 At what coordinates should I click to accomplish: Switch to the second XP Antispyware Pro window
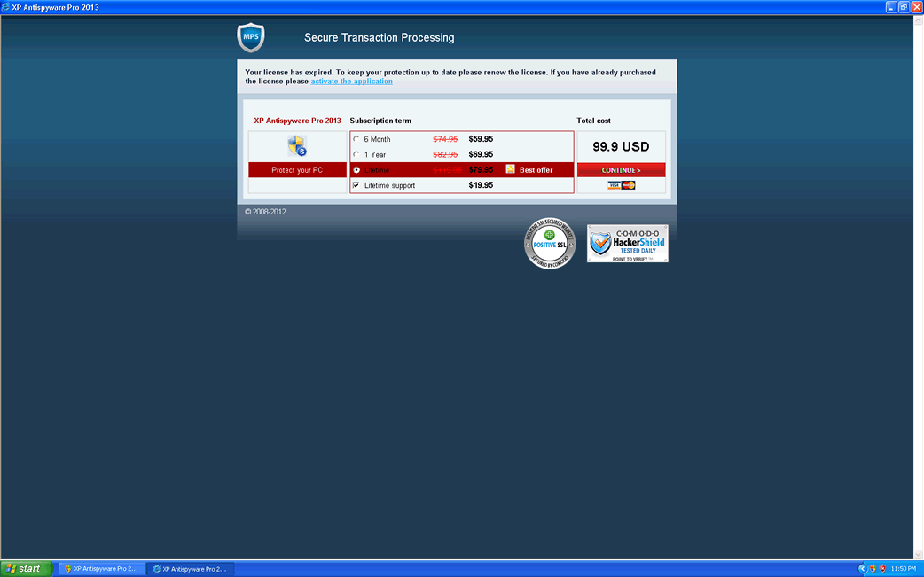pos(191,568)
